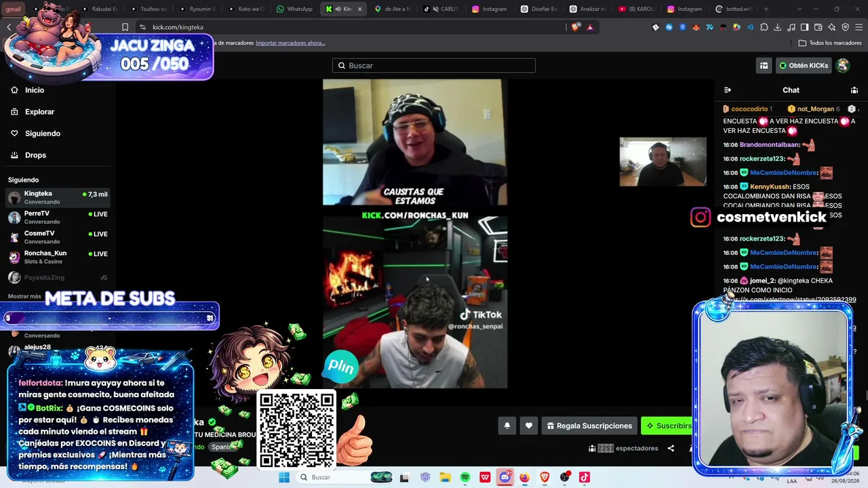Screen dimensions: 868x488
Task: Close the active Kick tab
Action: pyautogui.click(x=359, y=9)
